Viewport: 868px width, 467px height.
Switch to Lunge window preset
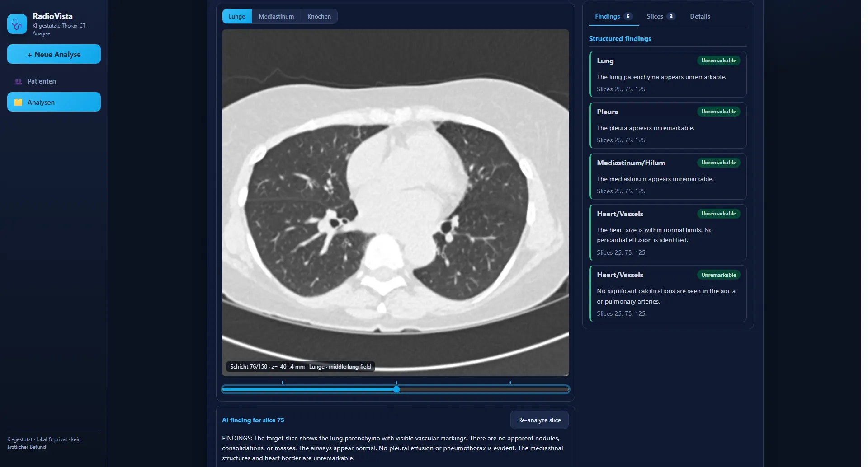(237, 16)
